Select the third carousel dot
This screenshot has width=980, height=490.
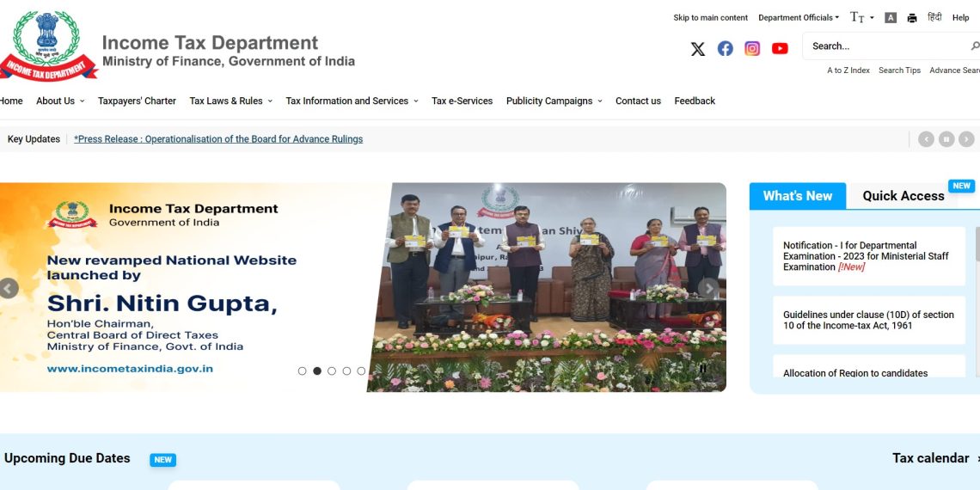332,371
